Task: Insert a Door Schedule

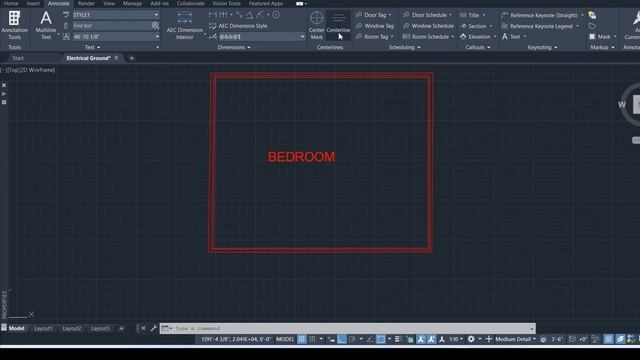Action: (x=425, y=15)
